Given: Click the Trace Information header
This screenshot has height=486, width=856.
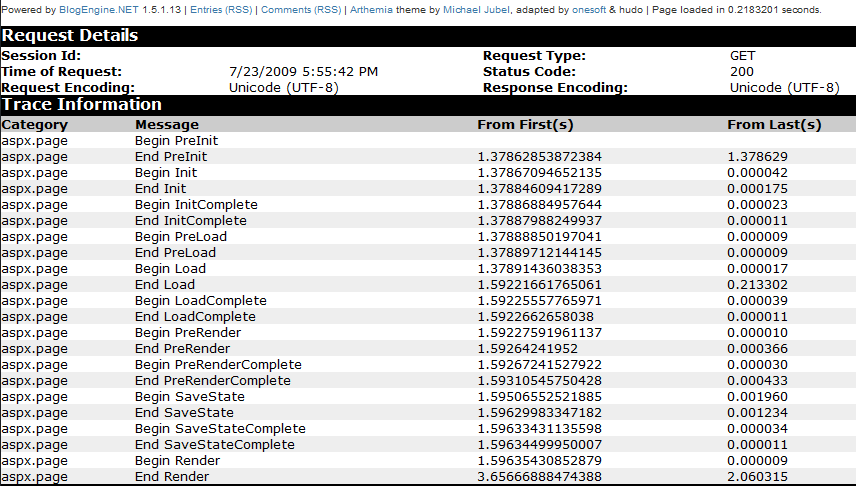Looking at the screenshot, I should tap(82, 104).
